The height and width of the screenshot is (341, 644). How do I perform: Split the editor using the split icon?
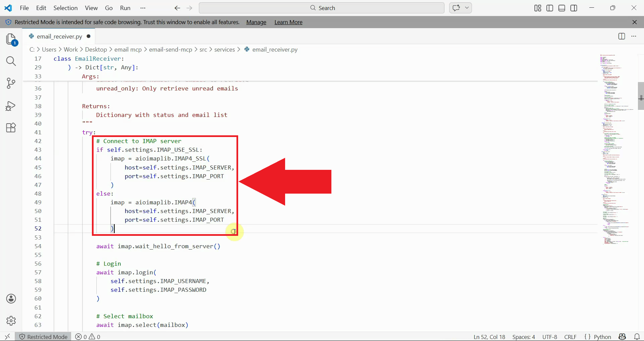pos(622,36)
